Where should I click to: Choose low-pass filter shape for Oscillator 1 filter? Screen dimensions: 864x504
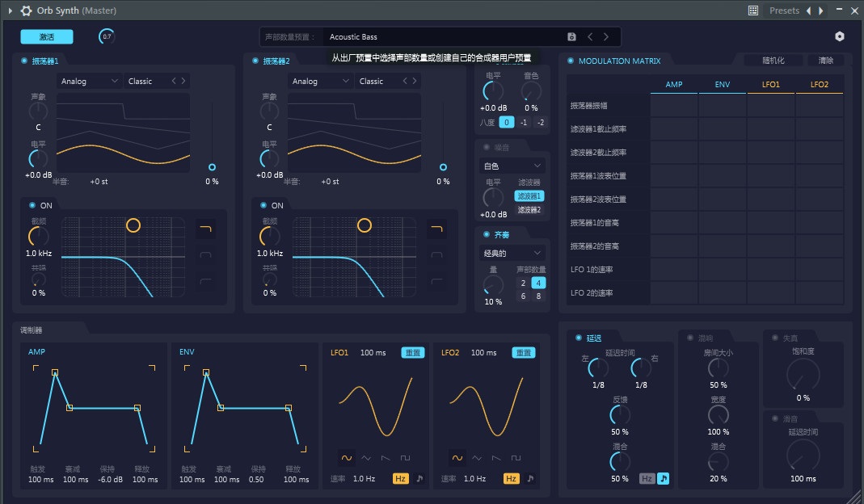[x=206, y=229]
